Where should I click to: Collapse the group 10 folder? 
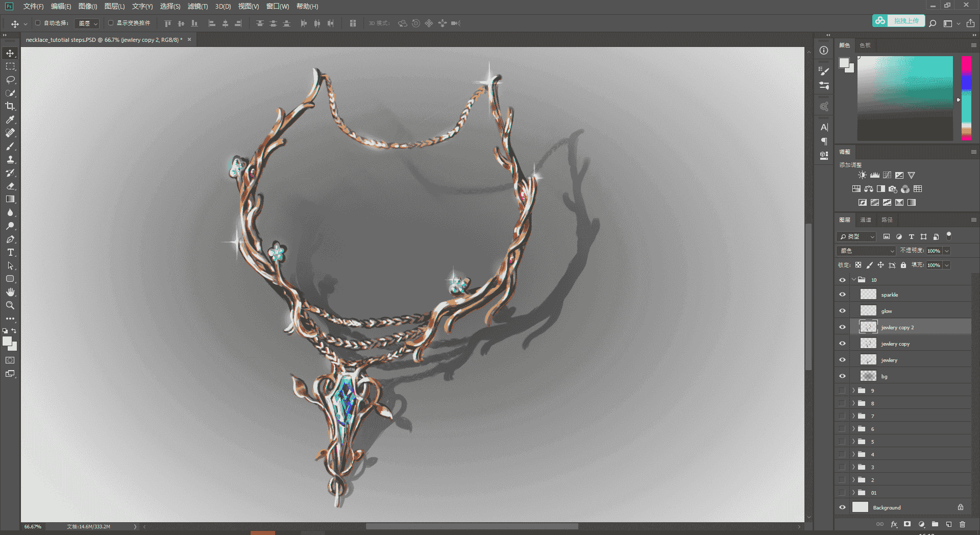853,280
